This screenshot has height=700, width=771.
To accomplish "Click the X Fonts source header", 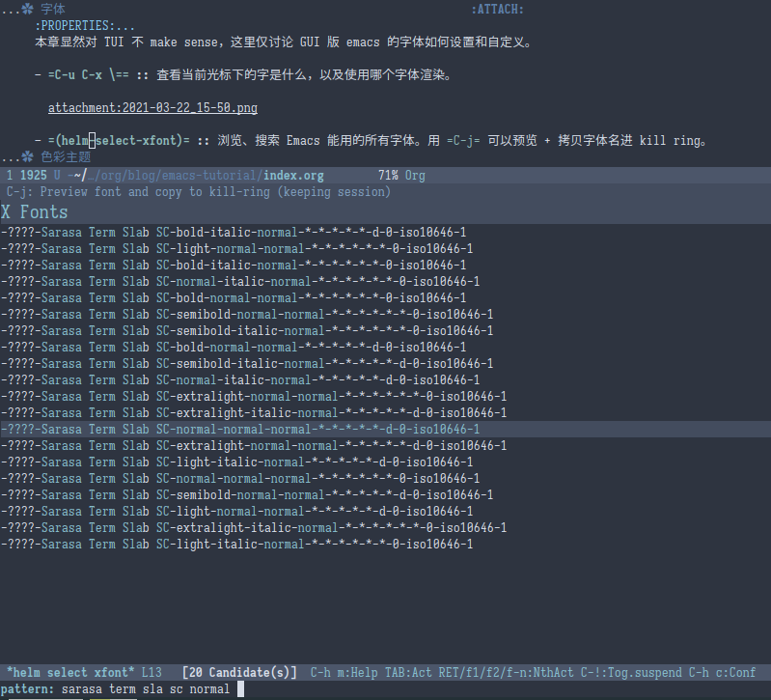I will tap(35, 212).
